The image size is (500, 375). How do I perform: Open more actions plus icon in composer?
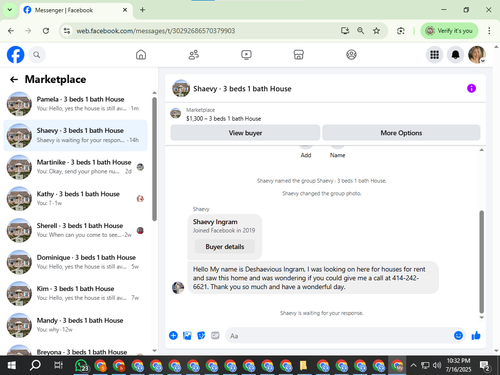[x=173, y=335]
